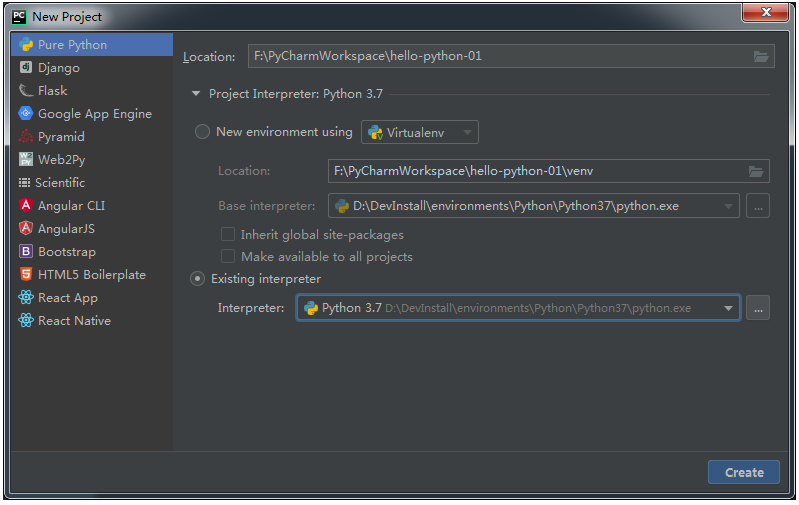Select Scientific project type
This screenshot has height=505, width=799.
[60, 183]
